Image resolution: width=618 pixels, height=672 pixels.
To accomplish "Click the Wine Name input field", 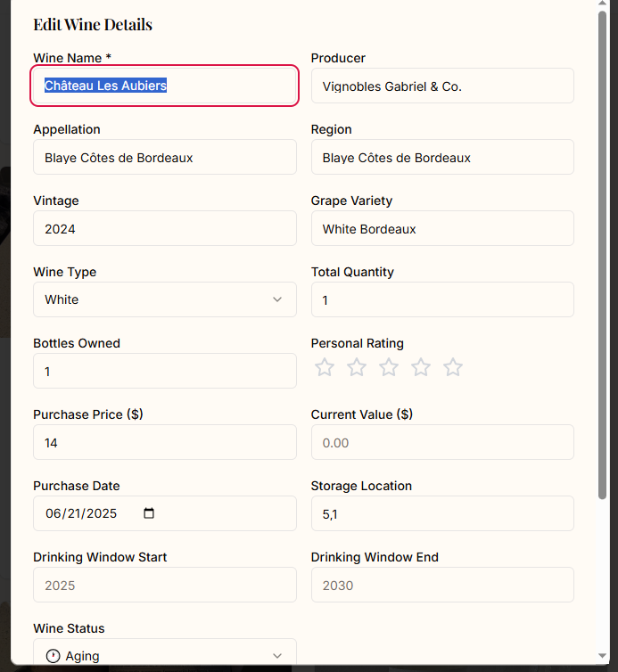I will (x=165, y=86).
